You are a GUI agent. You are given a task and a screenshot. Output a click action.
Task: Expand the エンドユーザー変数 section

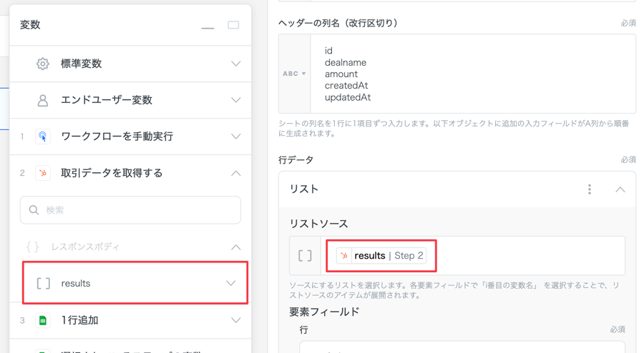point(235,100)
